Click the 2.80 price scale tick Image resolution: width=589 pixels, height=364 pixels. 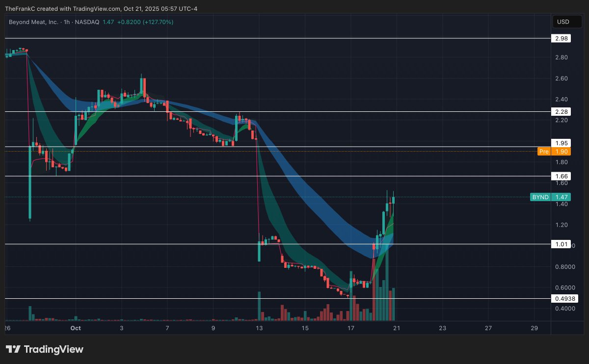click(562, 57)
